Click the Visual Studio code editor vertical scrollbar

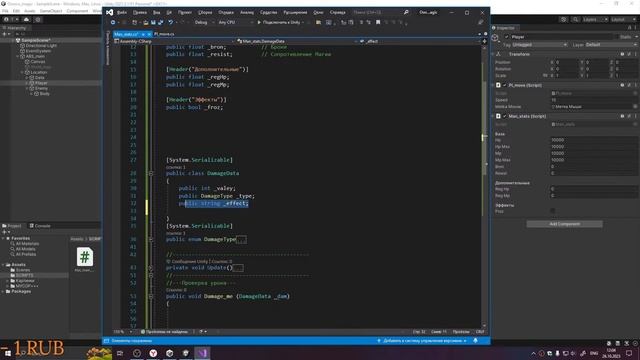pos(484,186)
